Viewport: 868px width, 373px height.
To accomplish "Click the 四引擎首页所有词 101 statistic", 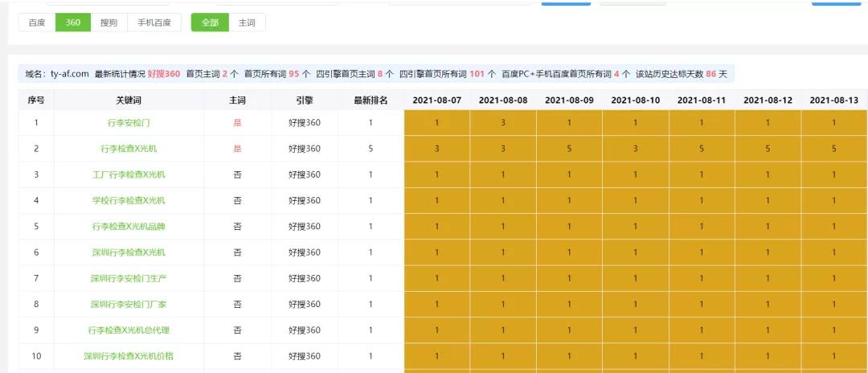I will coord(448,74).
